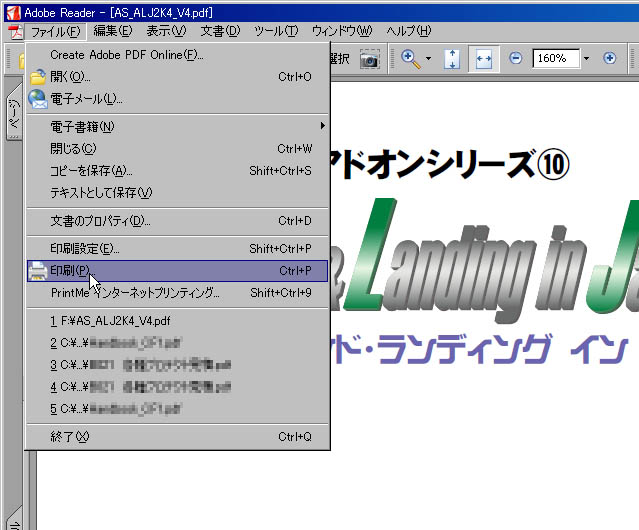This screenshot has height=530, width=639.
Task: Click the fit width icon
Action: (x=484, y=59)
